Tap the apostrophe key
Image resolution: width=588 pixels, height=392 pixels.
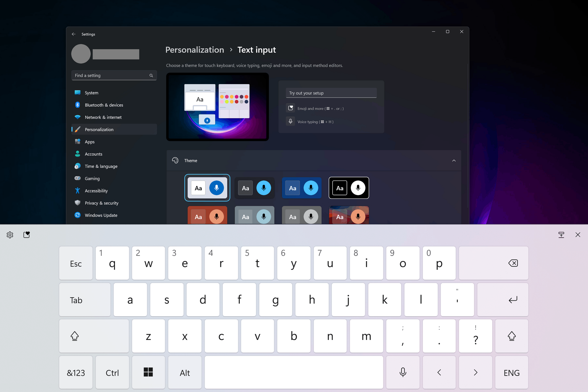pos(457,300)
